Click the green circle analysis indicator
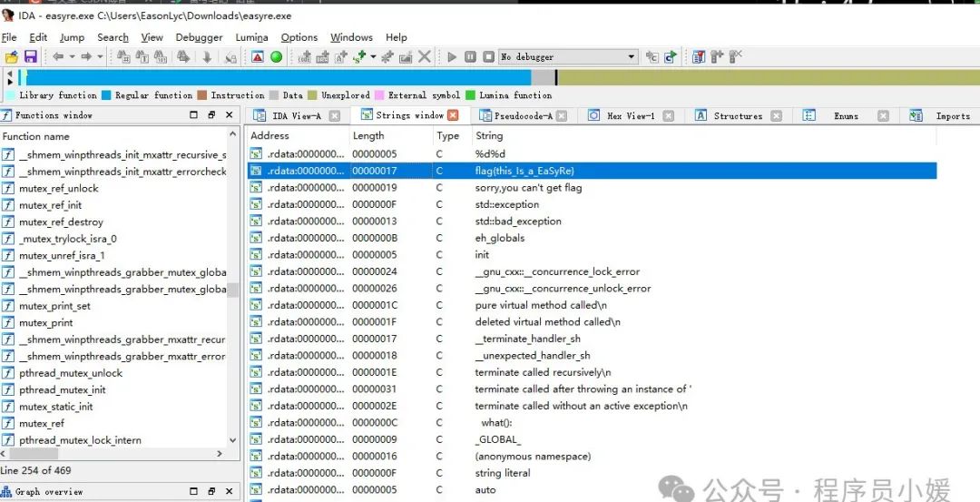This screenshot has height=502, width=980. [x=276, y=57]
